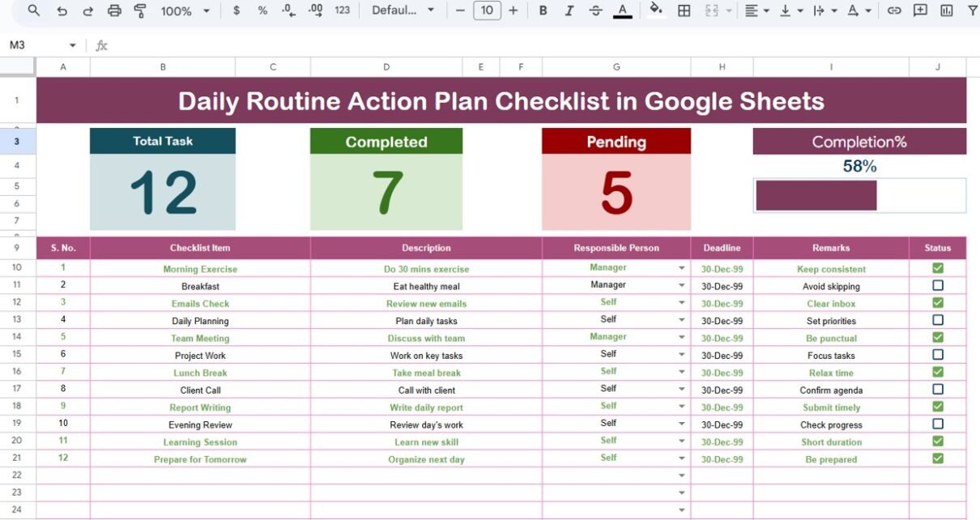Expand the font family dropdown

point(403,11)
